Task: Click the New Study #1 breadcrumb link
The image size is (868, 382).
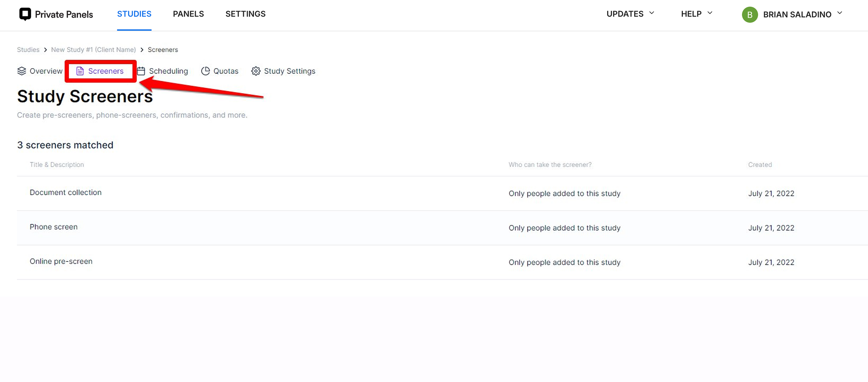Action: pos(93,50)
